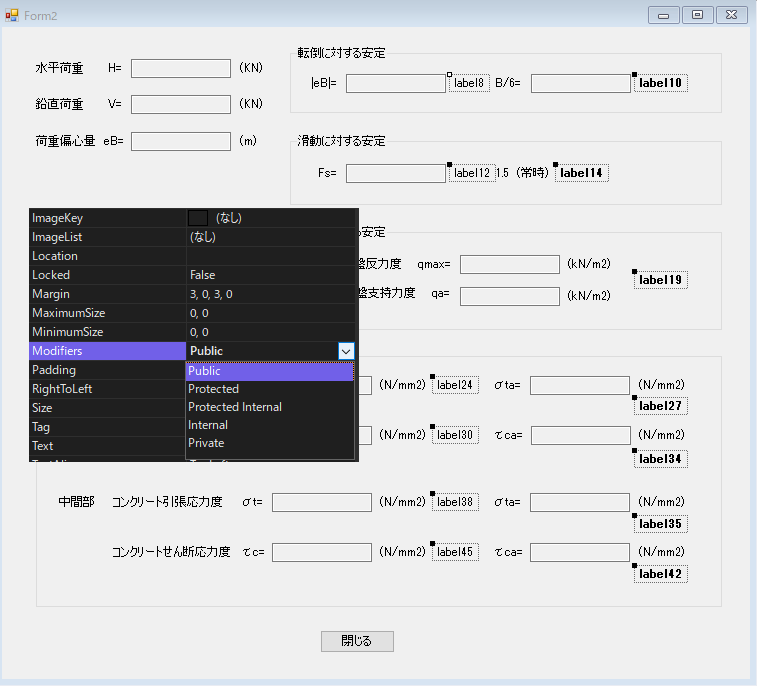Click the 中間部 σt= text box

tap(322, 502)
